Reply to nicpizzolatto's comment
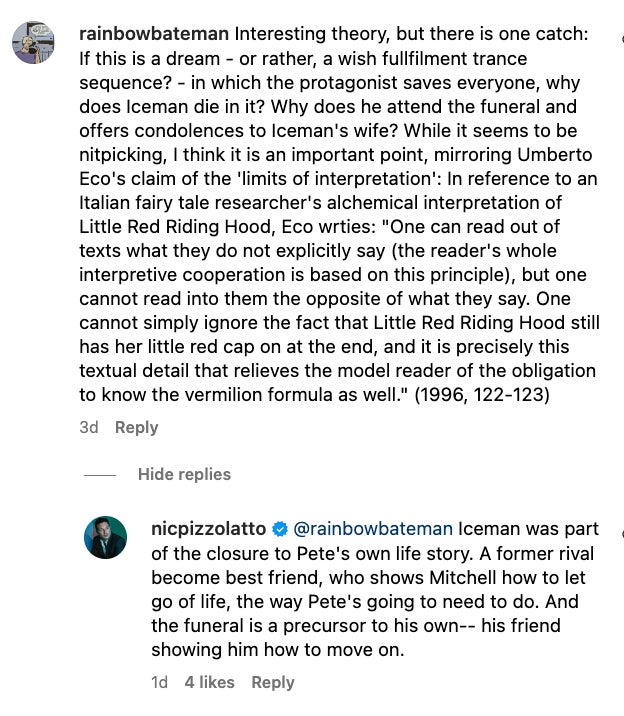Viewport: 624px width, 716px height. (273, 682)
